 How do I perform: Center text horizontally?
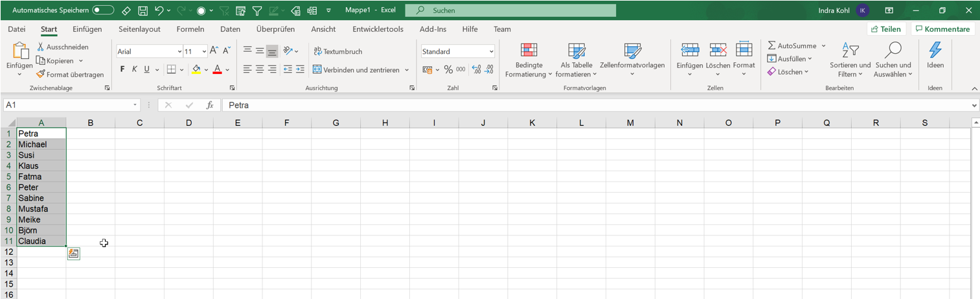[260, 69]
